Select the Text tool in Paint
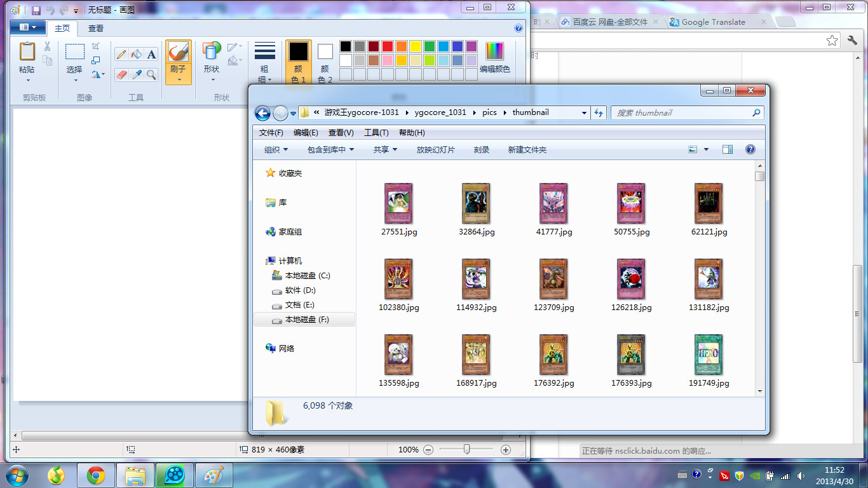868x488 pixels. point(151,55)
